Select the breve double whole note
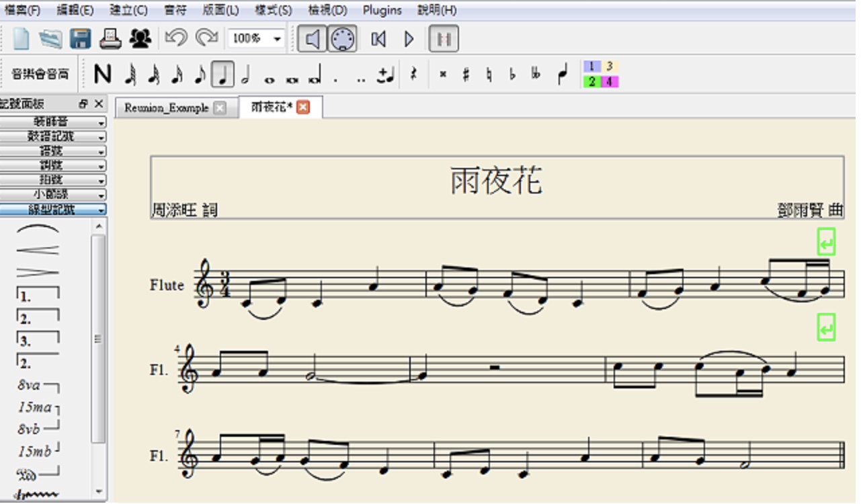 (292, 79)
